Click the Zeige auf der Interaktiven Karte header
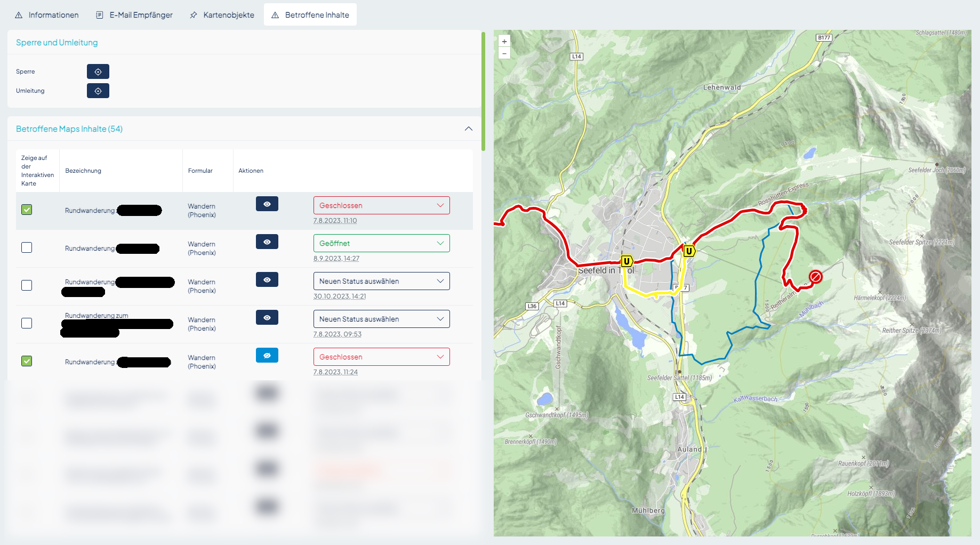The image size is (980, 545). (x=37, y=171)
